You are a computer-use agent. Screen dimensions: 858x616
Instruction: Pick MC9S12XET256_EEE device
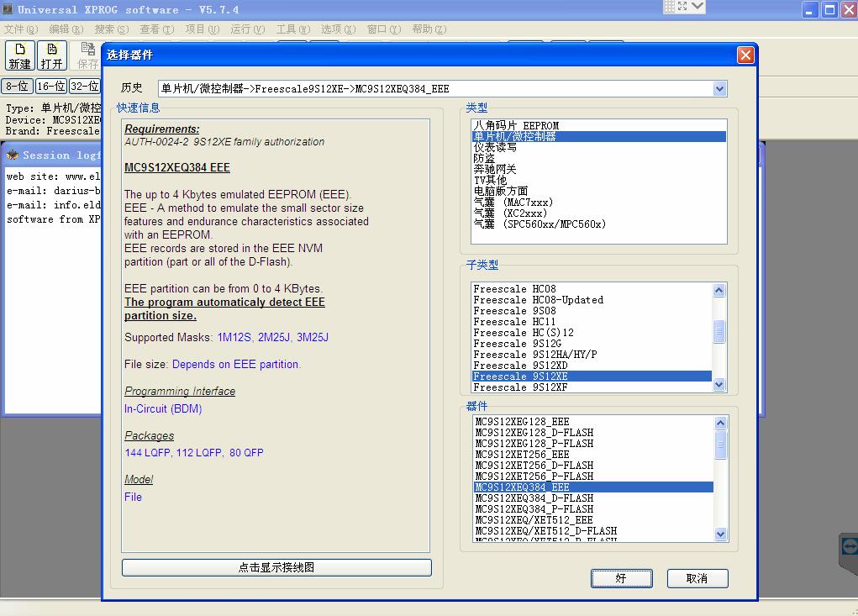pos(522,455)
